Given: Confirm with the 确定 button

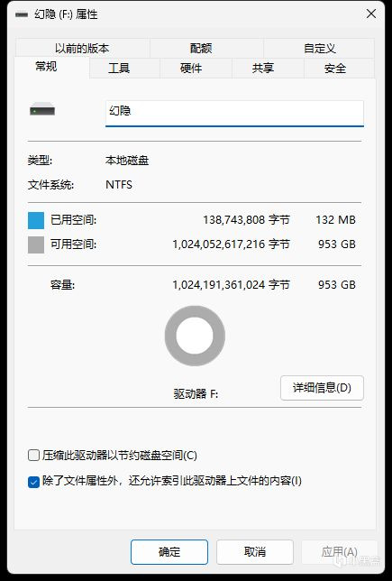Looking at the screenshot, I should point(169,552).
